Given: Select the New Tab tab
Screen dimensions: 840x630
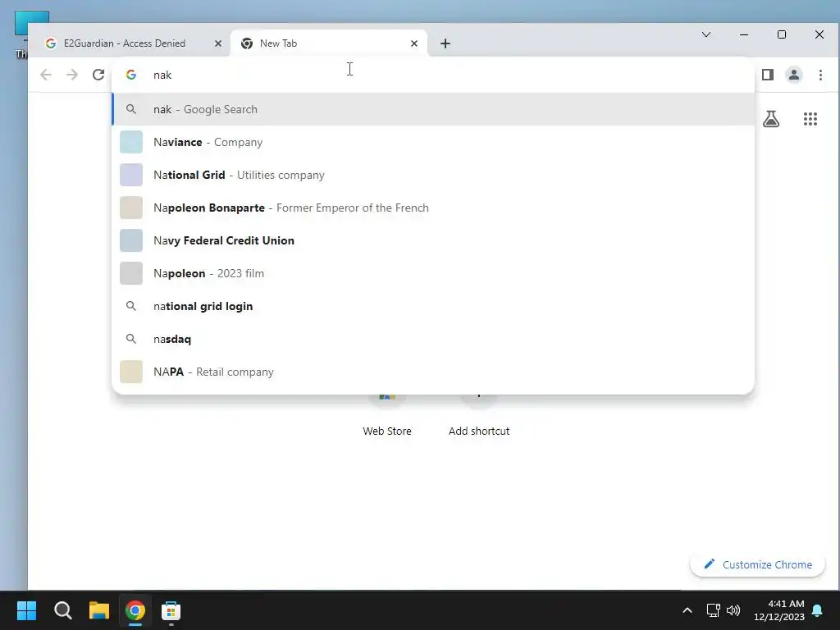Looking at the screenshot, I should point(328,43).
